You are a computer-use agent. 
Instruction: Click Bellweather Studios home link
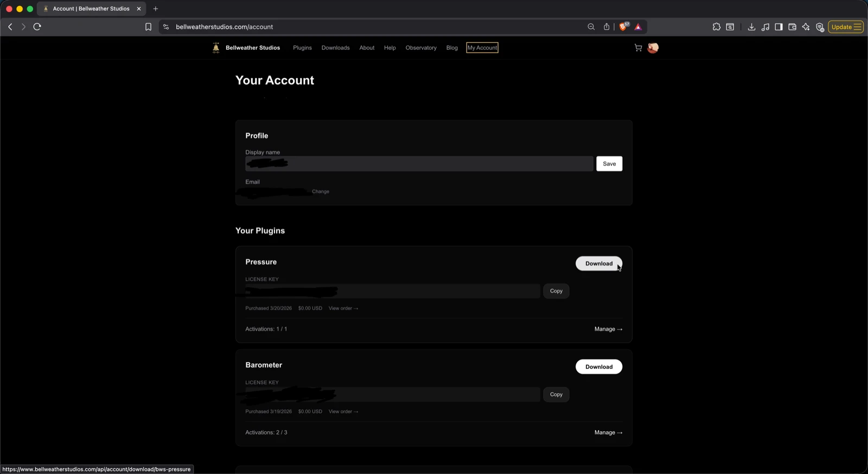pyautogui.click(x=253, y=48)
